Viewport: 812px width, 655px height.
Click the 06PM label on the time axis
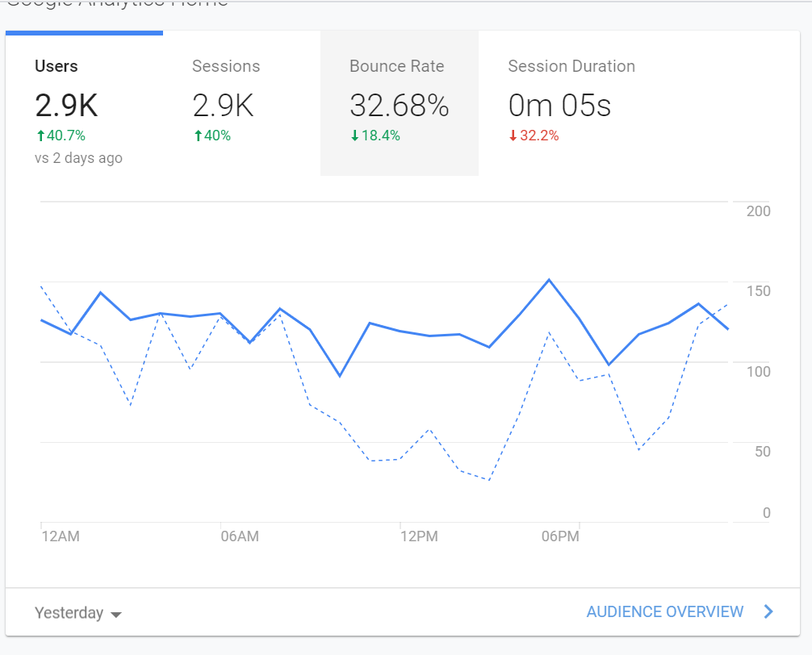[x=559, y=536]
